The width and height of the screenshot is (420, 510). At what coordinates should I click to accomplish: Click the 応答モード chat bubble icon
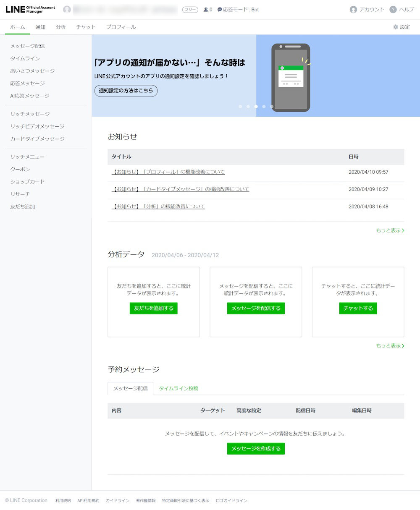pos(220,9)
